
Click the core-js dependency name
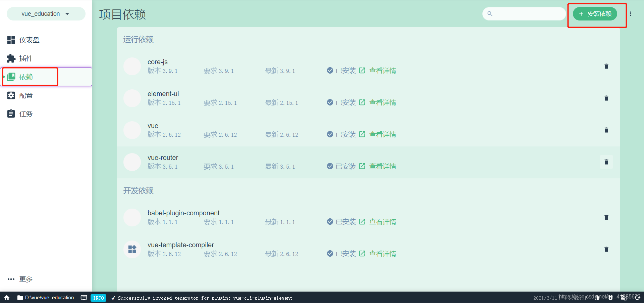coord(158,62)
